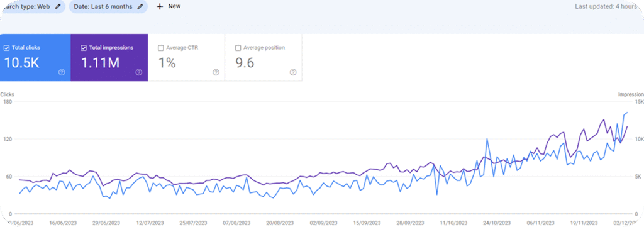644x227 pixels.
Task: Click the 9.6 Average position value
Action: tap(245, 63)
